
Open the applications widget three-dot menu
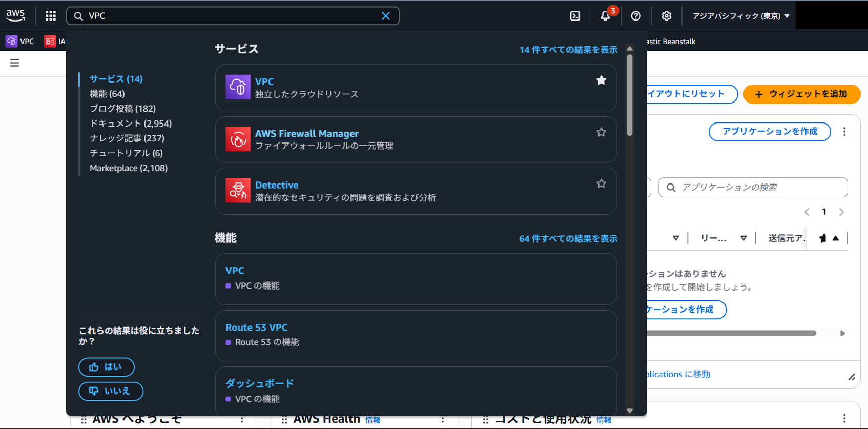[x=844, y=132]
